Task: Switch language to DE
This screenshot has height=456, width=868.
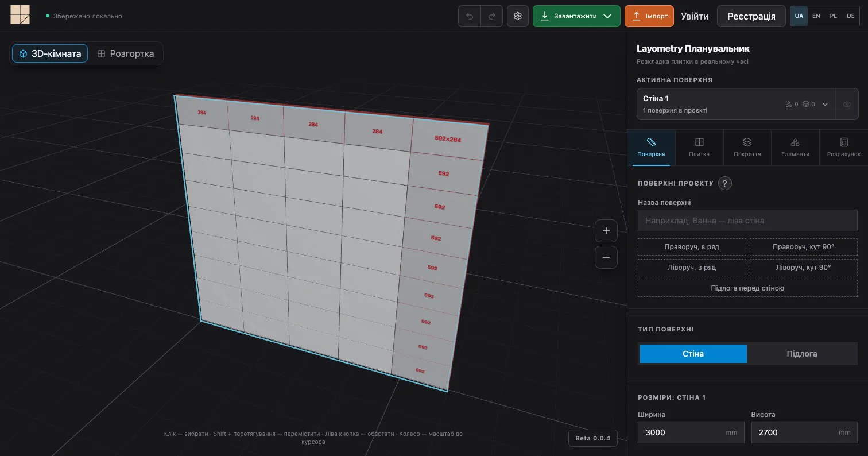Action: (x=851, y=16)
